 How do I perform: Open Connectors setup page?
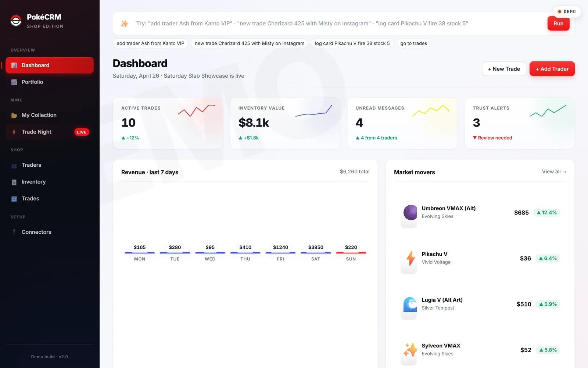[50, 232]
